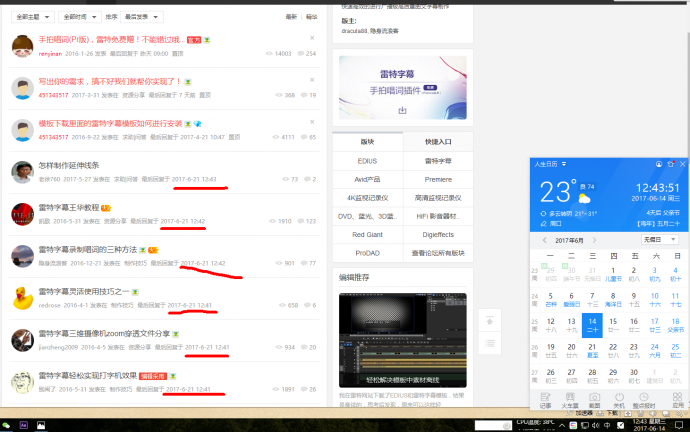
Task: Open thread 手拍唱词(Pr版),雷特免费赠
Action: [x=110, y=40]
